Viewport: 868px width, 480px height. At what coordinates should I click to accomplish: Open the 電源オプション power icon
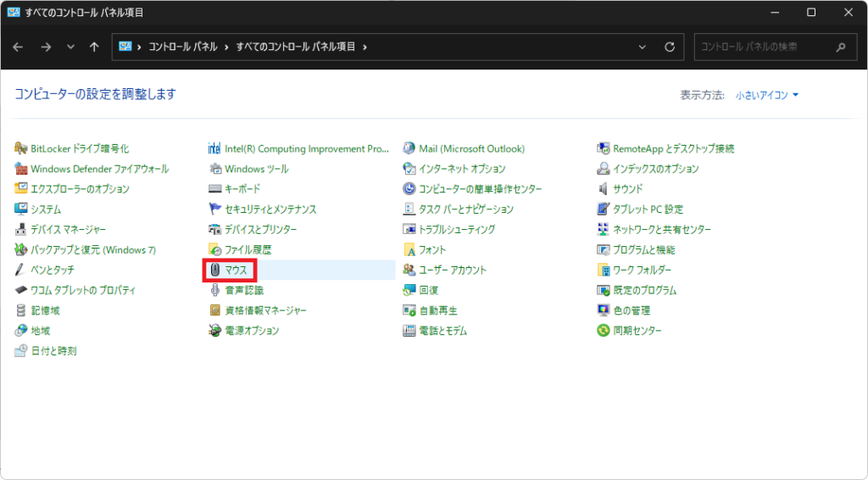point(215,331)
